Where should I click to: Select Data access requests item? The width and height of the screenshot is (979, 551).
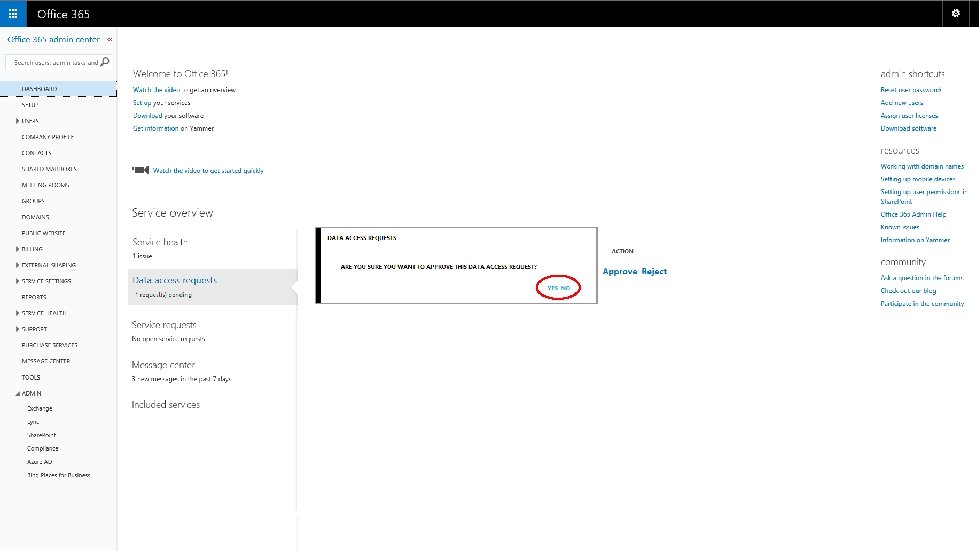[212, 287]
